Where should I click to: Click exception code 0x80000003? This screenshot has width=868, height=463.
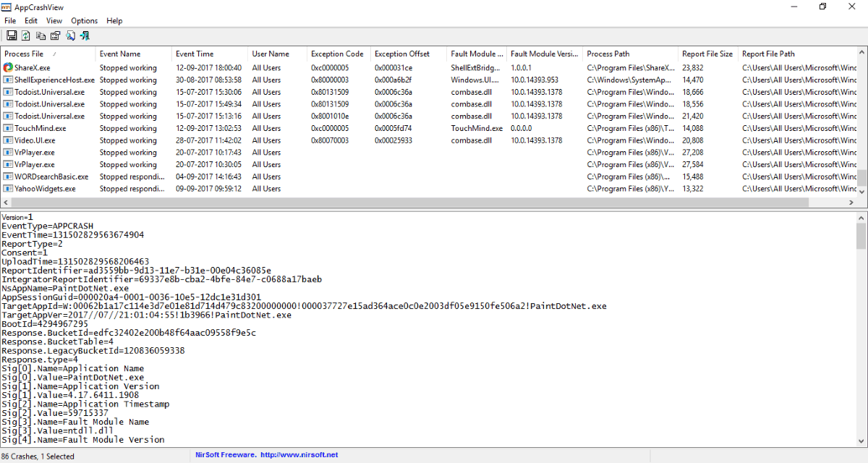pos(330,80)
